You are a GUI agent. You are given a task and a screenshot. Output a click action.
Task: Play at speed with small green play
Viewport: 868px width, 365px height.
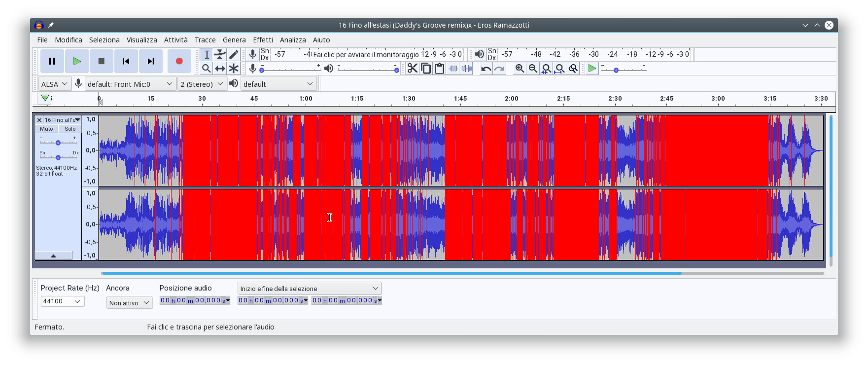coord(592,68)
